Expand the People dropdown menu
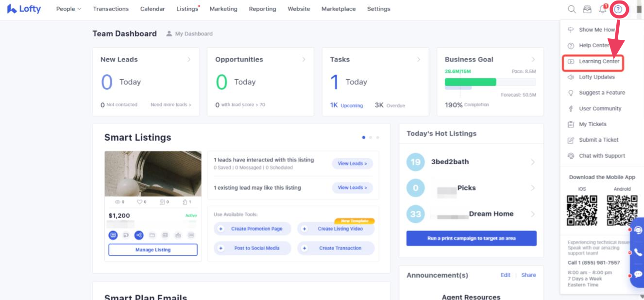 coord(68,9)
